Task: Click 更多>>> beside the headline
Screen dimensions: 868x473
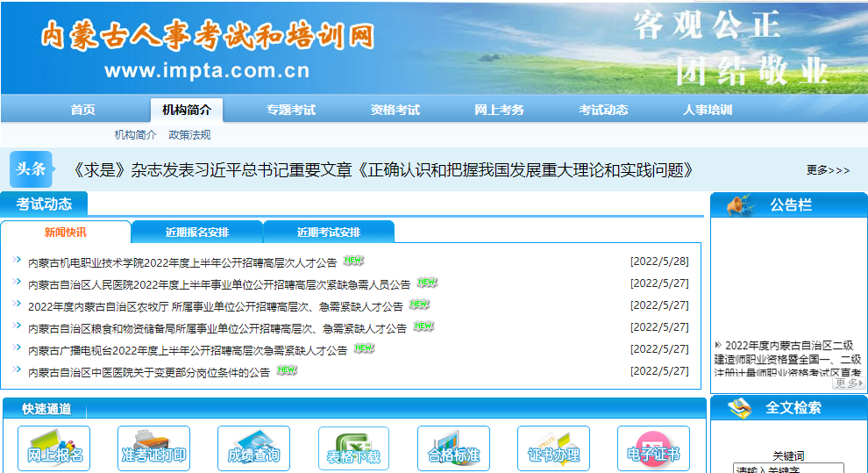Action: coord(828,170)
